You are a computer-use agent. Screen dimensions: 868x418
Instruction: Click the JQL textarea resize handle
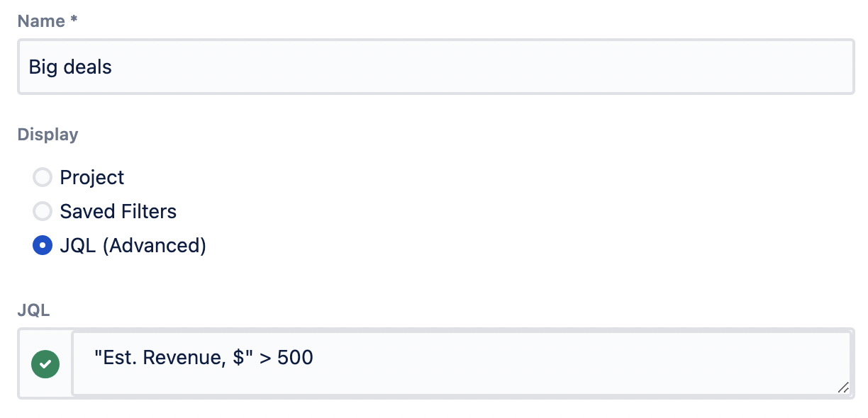pyautogui.click(x=842, y=387)
